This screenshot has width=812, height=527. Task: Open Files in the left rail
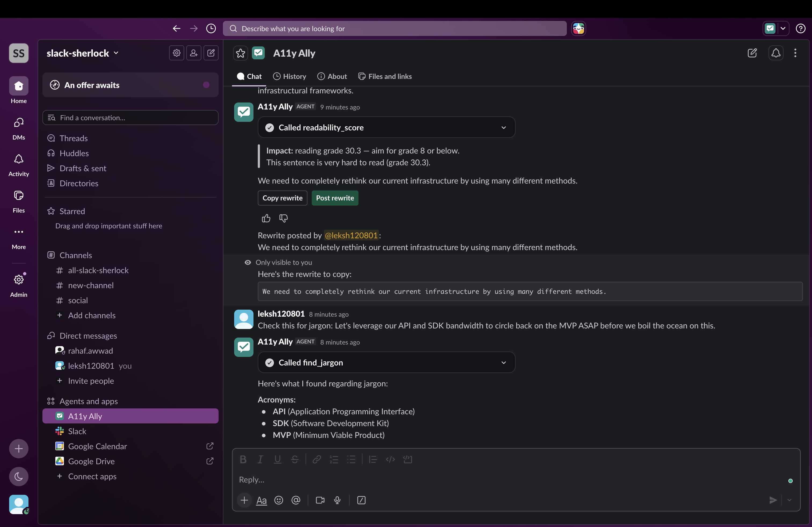click(19, 202)
